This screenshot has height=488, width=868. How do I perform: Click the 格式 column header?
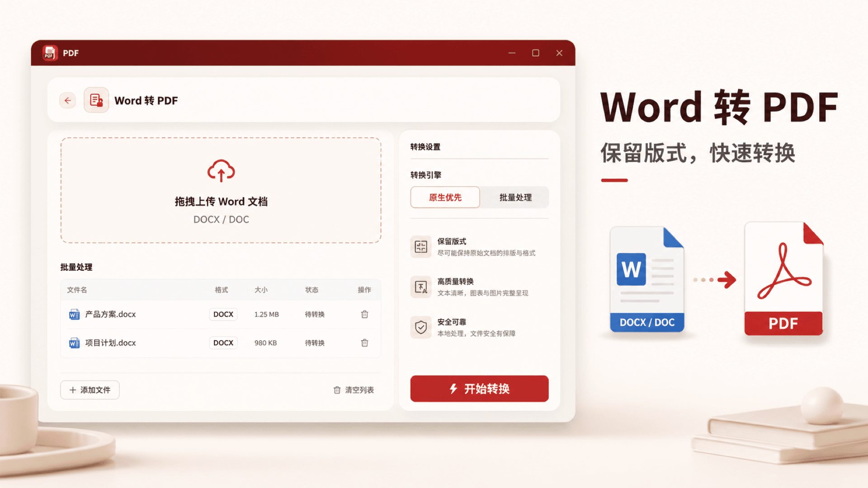(x=222, y=290)
